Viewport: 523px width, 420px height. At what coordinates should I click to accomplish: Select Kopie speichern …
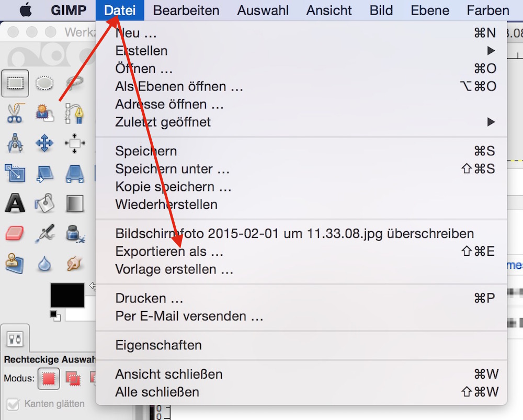(x=301, y=187)
